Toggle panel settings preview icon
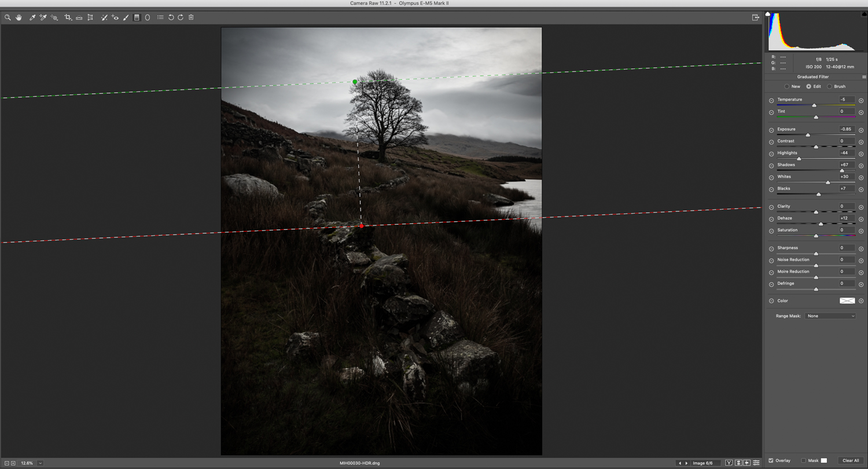 [x=756, y=463]
